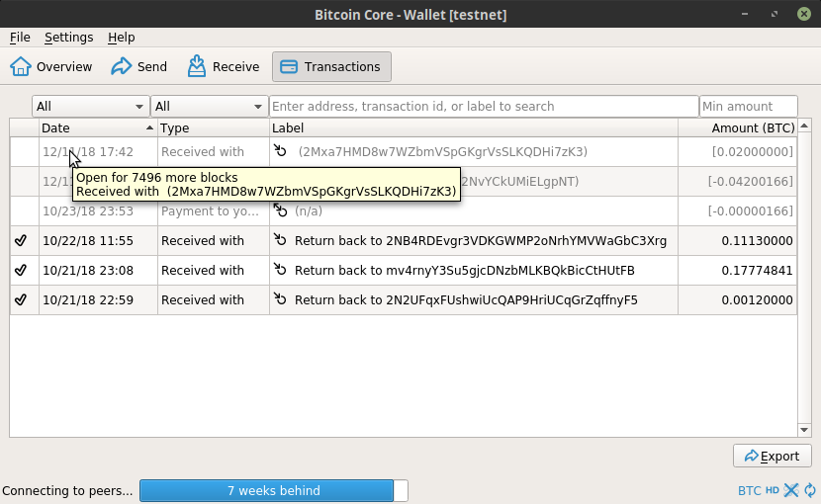Click the Export button

[773, 457]
